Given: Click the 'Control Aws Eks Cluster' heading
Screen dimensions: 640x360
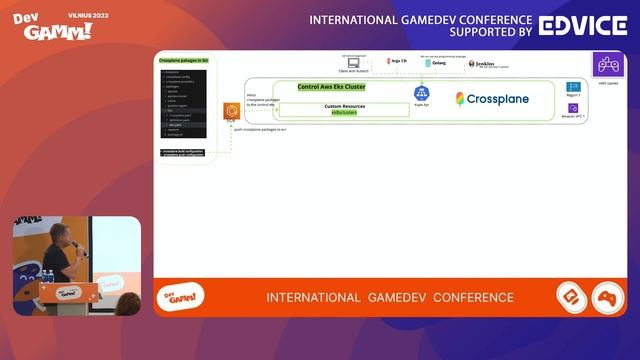Looking at the screenshot, I should click(x=331, y=87).
